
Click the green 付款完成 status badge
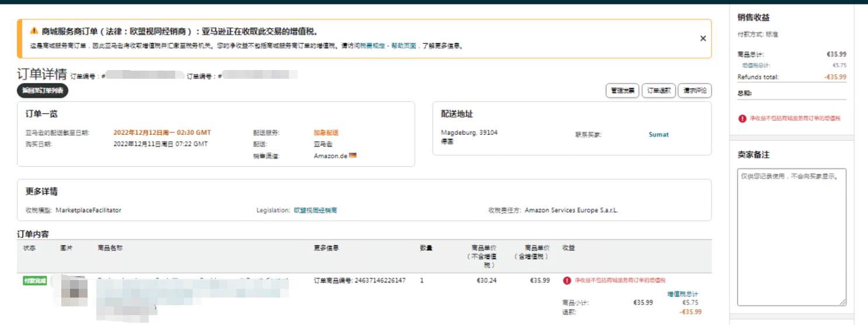(34, 281)
